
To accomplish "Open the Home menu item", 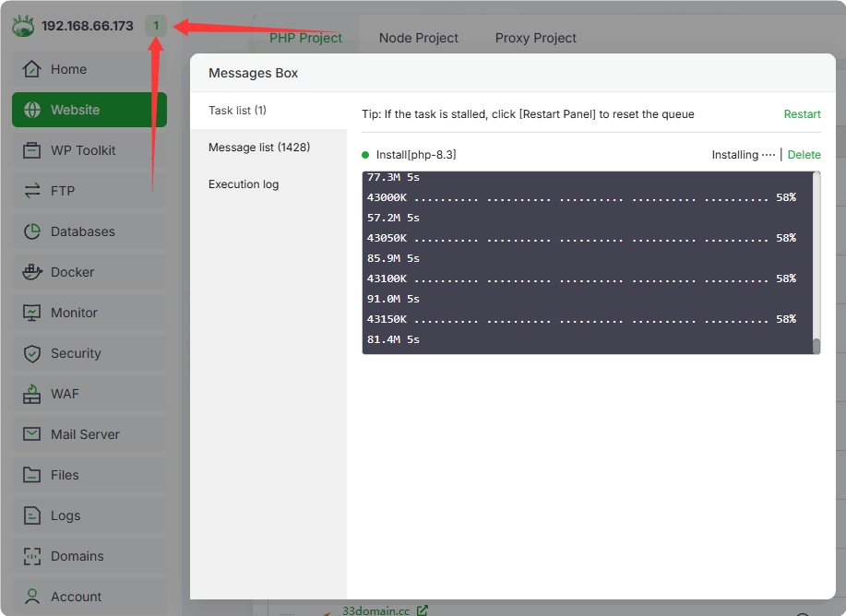I will pos(89,69).
